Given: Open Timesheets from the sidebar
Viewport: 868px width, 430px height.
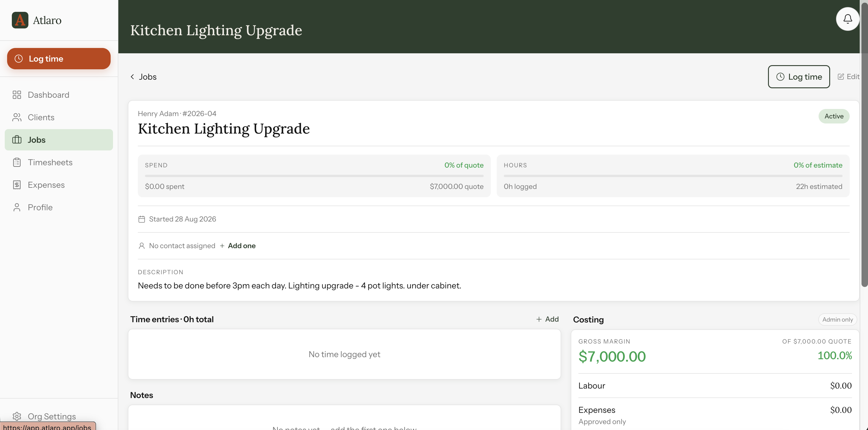Looking at the screenshot, I should 59,162.
